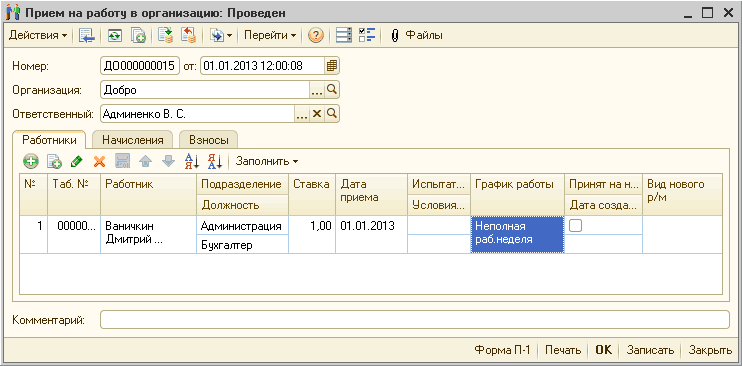Click the checklist form settings icon

367,36
